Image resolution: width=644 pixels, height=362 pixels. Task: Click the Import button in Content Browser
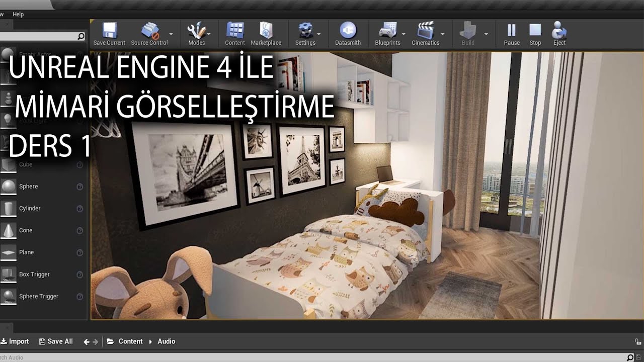point(15,341)
